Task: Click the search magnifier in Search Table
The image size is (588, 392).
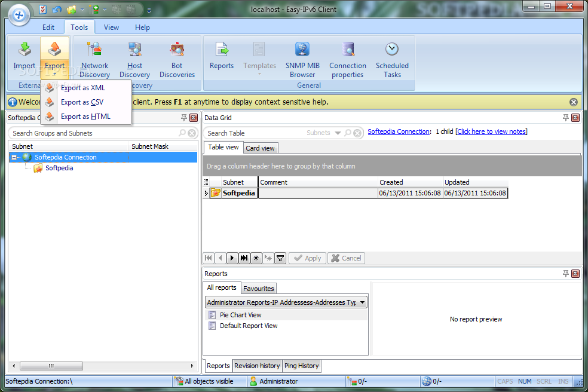Action: (x=348, y=133)
